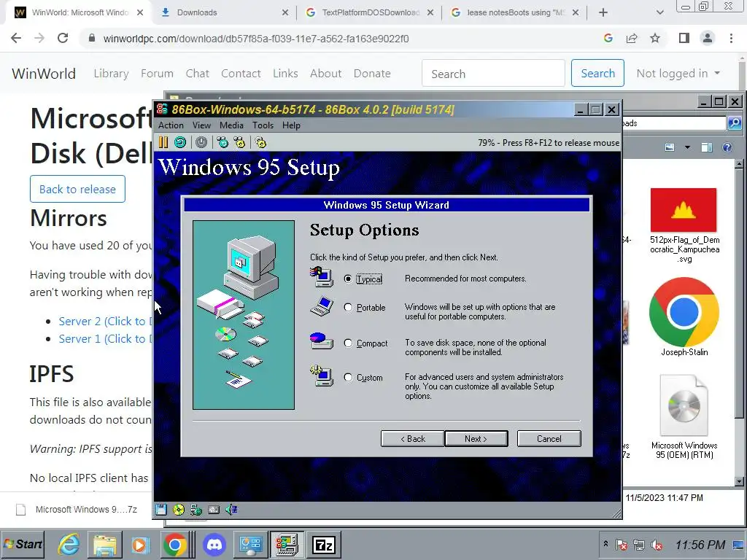This screenshot has width=747, height=560.
Task: Open the Windows Start button
Action: 23,544
